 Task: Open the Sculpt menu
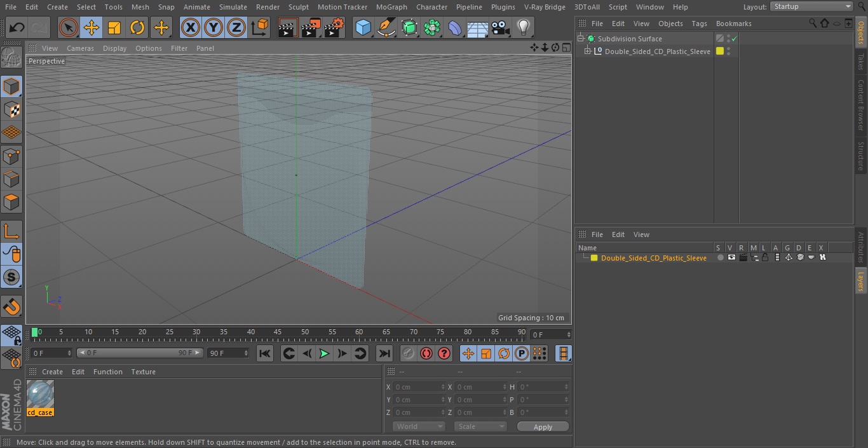tap(299, 7)
